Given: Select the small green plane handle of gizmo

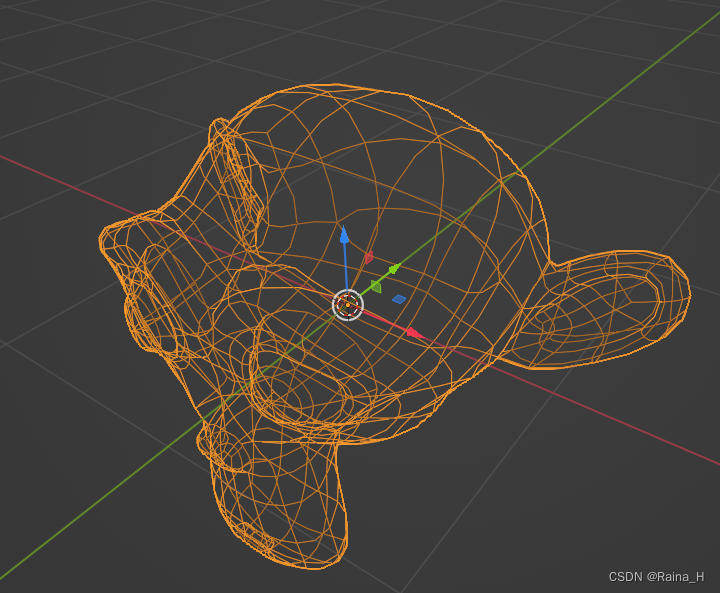Looking at the screenshot, I should point(376,286).
